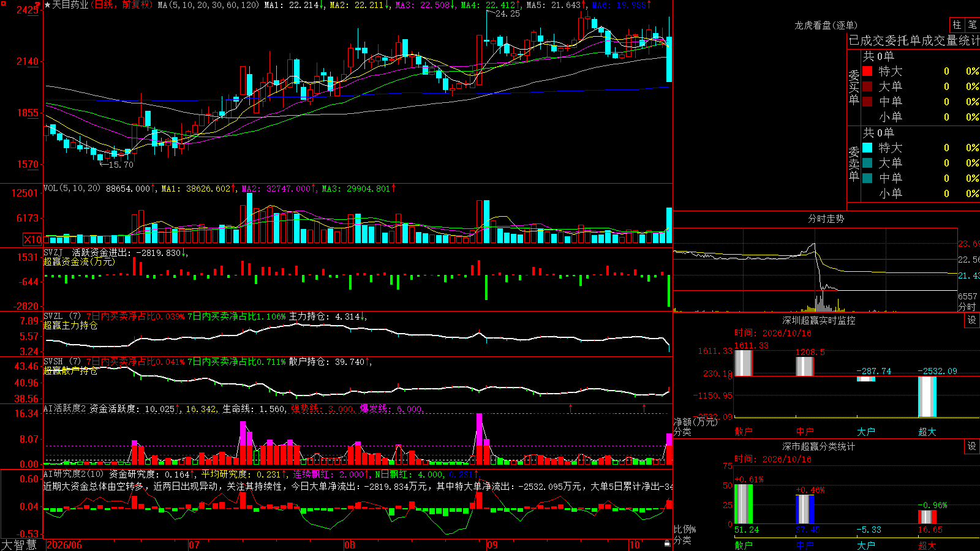This screenshot has height=551, width=980.
Task: Open 设 settings for 深市超赢分类统计
Action: tap(972, 446)
